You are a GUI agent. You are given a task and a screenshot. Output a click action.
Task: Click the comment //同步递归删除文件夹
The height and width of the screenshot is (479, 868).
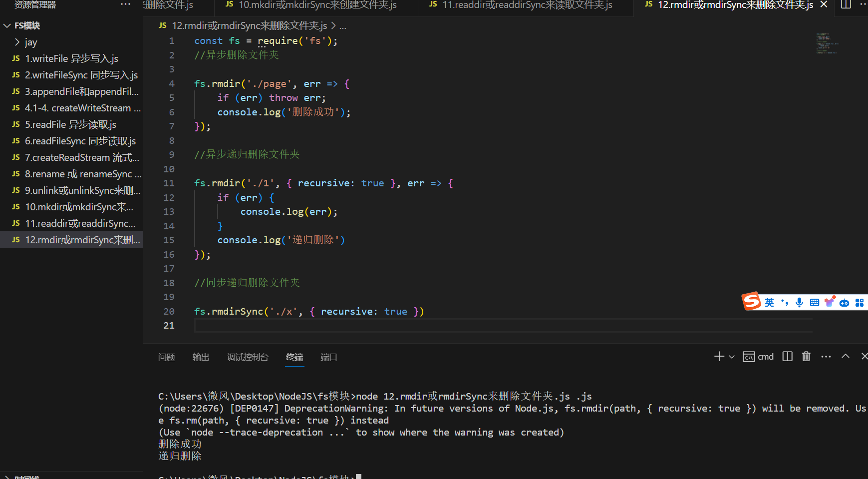(x=247, y=283)
